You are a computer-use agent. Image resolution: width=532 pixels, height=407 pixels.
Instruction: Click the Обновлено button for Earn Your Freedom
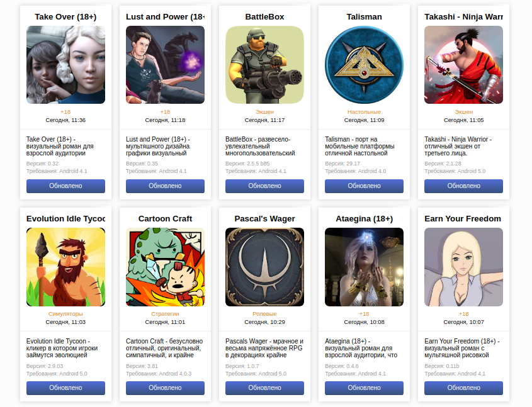click(463, 388)
